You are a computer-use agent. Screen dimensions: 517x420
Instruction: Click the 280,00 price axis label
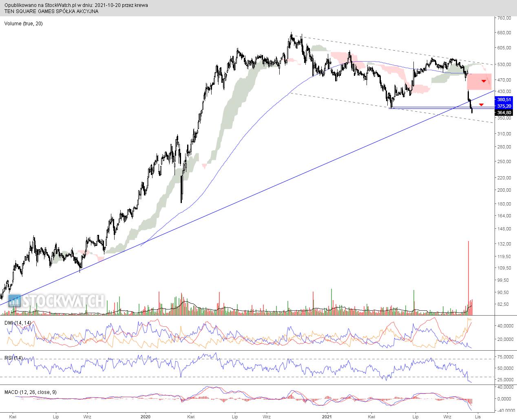click(x=505, y=147)
